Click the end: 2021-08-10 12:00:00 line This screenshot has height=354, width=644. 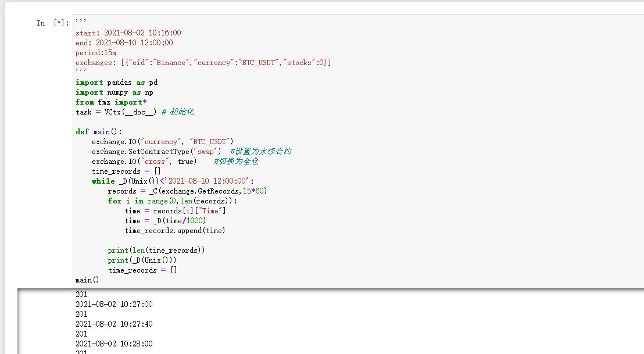pos(124,43)
